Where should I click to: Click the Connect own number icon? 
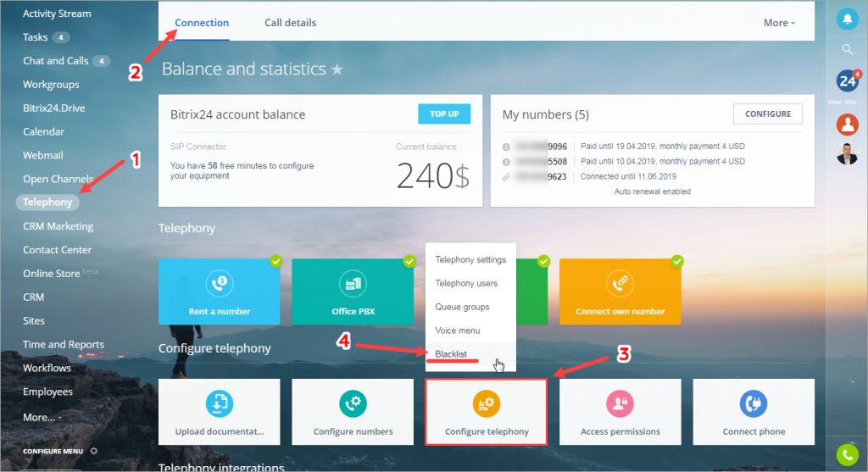(x=620, y=283)
